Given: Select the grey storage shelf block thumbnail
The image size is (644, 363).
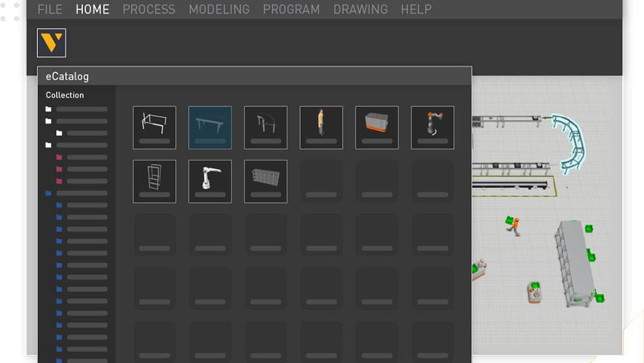Looking at the screenshot, I should 266,181.
